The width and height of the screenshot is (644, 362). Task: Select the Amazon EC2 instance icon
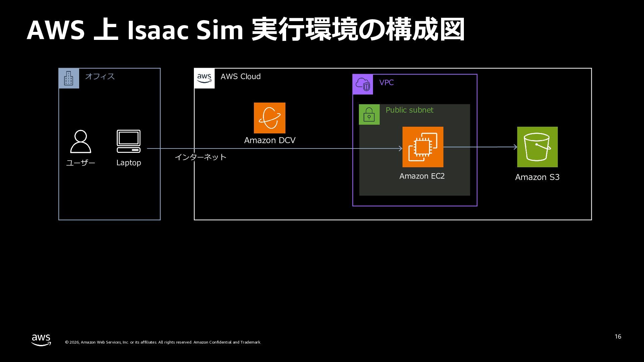pos(423,147)
